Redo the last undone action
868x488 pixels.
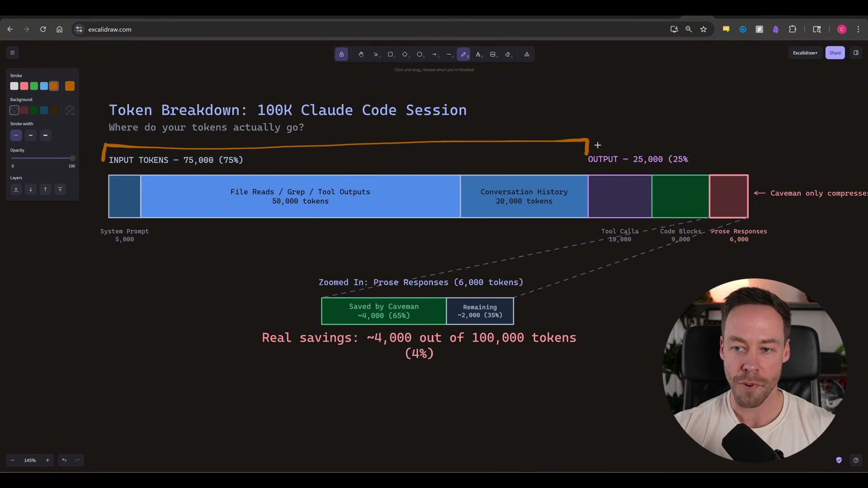point(77,460)
